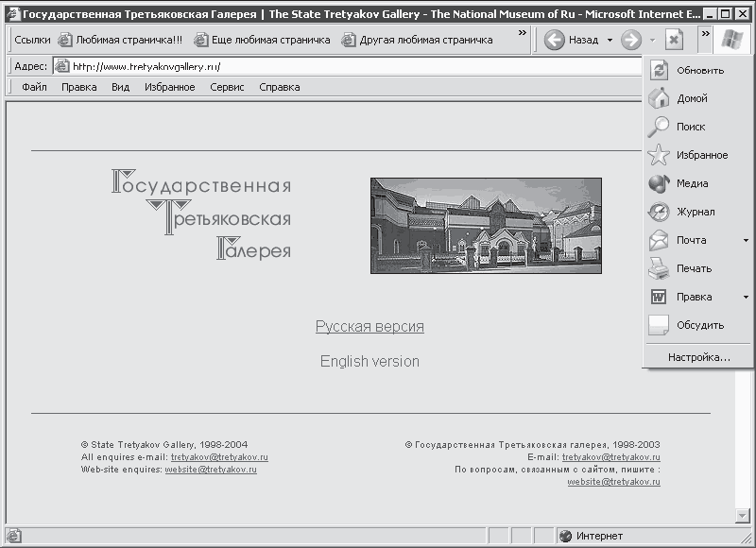Click the Обновить (Refresh) icon
The width and height of the screenshot is (756, 548).
[x=660, y=71]
